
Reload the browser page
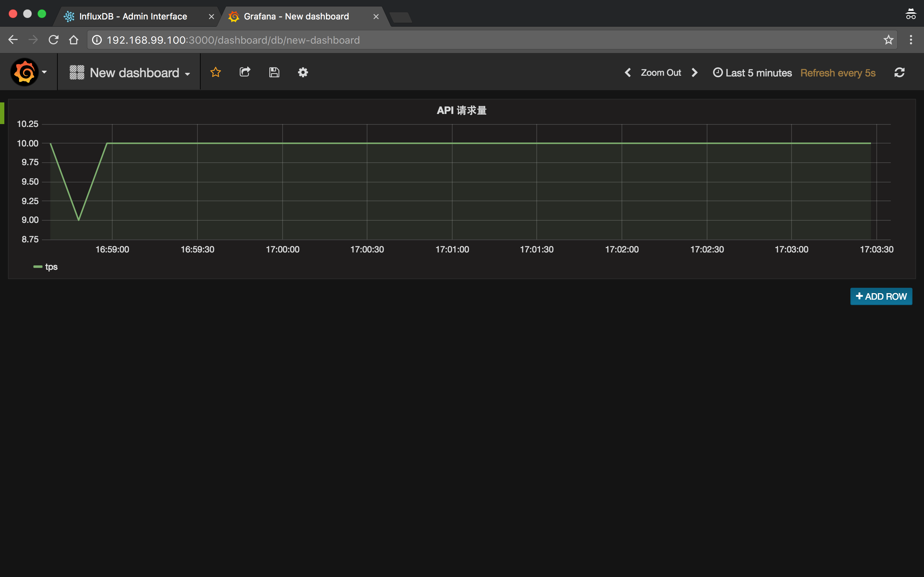pos(53,40)
